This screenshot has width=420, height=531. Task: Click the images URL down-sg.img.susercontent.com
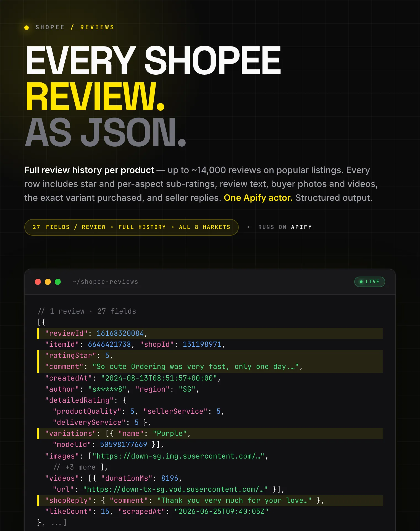point(179,456)
